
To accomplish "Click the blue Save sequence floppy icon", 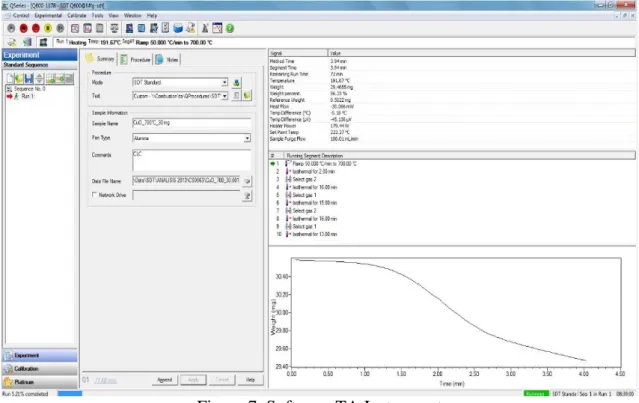I will pyautogui.click(x=29, y=78).
